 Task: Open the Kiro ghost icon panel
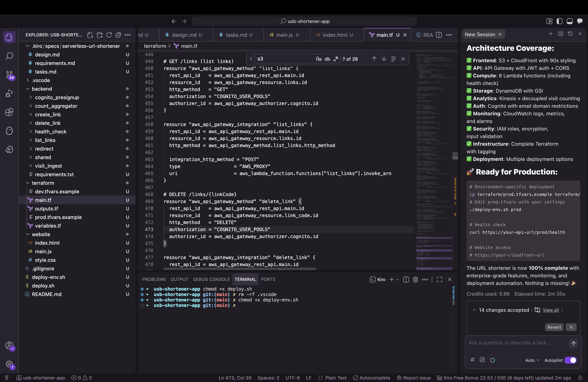coord(9,131)
